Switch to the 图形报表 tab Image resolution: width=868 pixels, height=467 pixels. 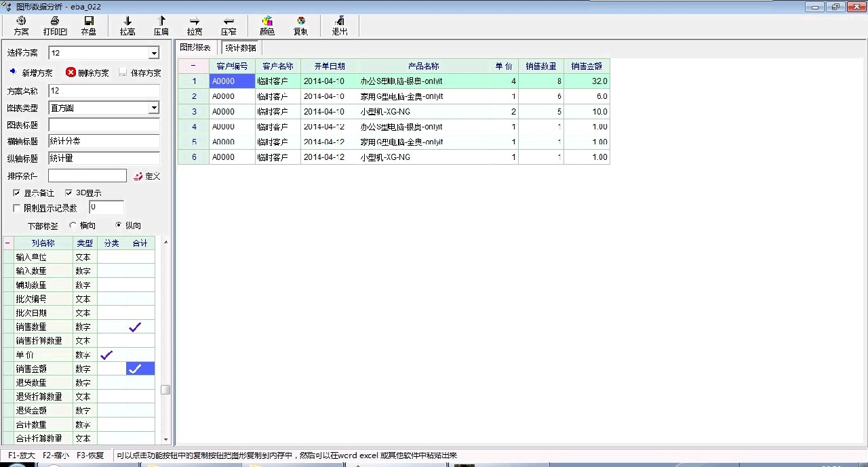[195, 47]
